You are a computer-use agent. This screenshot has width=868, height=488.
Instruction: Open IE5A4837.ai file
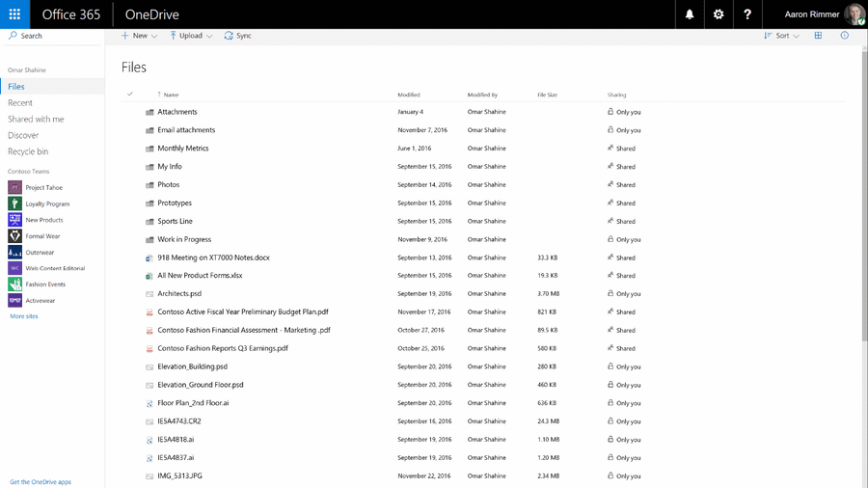coord(176,457)
